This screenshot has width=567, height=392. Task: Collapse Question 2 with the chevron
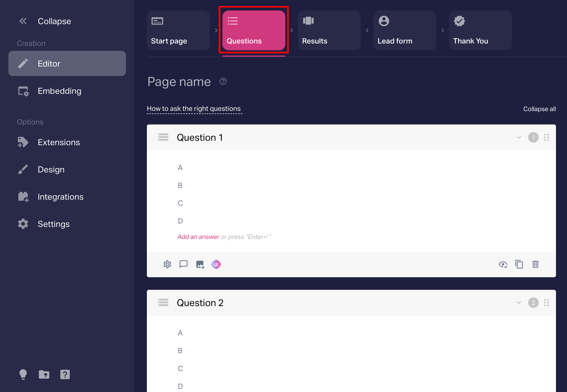518,303
